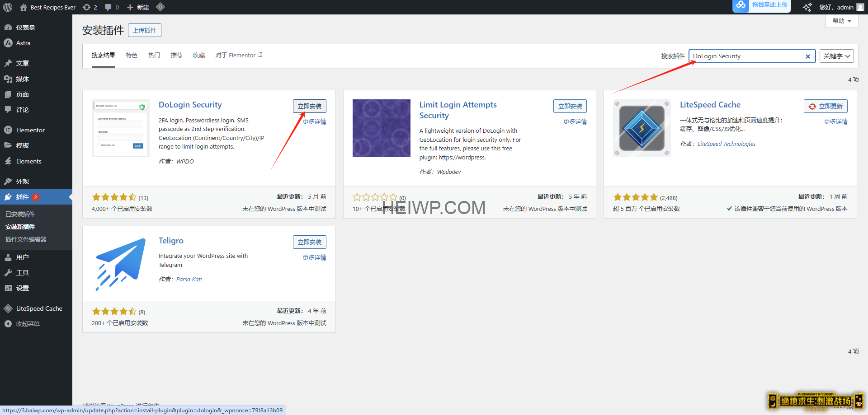This screenshot has width=868, height=415.
Task: Click the cloud upload 拖拽至此上传 button
Action: tap(761, 5)
